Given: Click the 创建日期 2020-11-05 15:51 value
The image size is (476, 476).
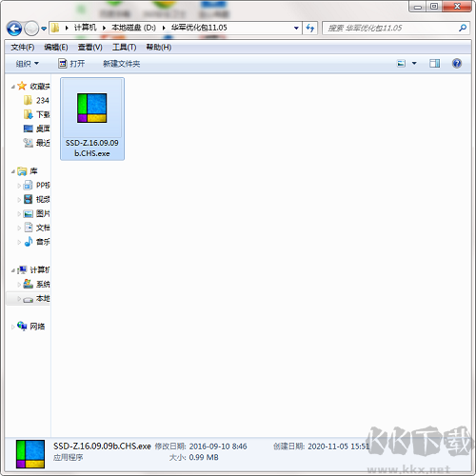Looking at the screenshot, I should point(339,446).
